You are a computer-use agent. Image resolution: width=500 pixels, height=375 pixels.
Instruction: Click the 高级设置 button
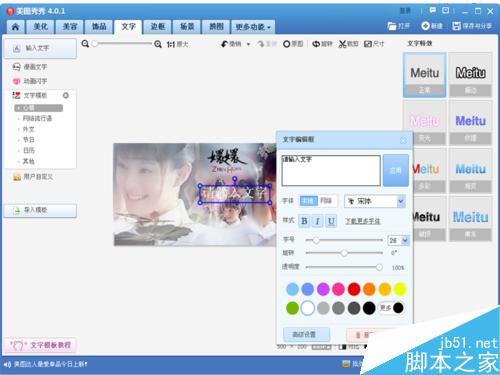click(306, 334)
